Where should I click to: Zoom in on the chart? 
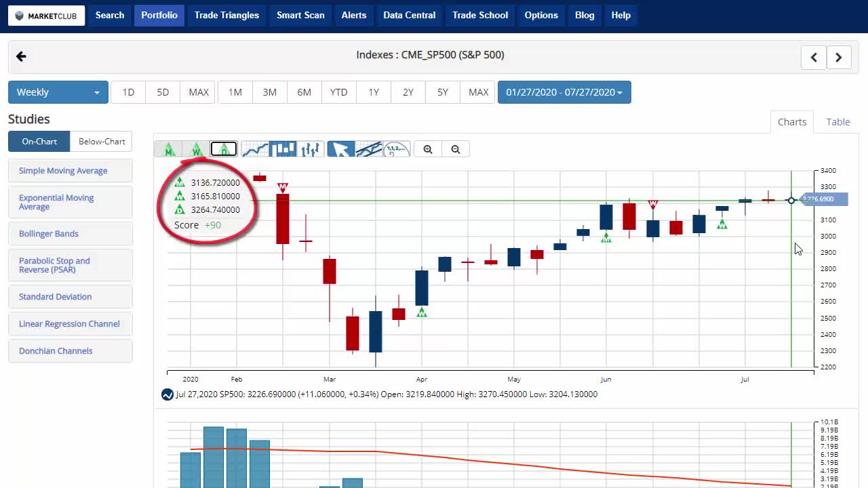coord(428,149)
